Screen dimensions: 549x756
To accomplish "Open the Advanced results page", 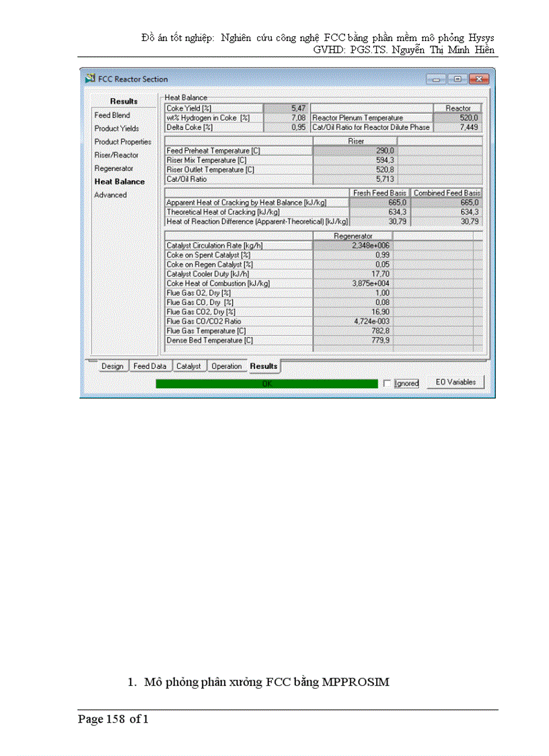I will coord(112,195).
